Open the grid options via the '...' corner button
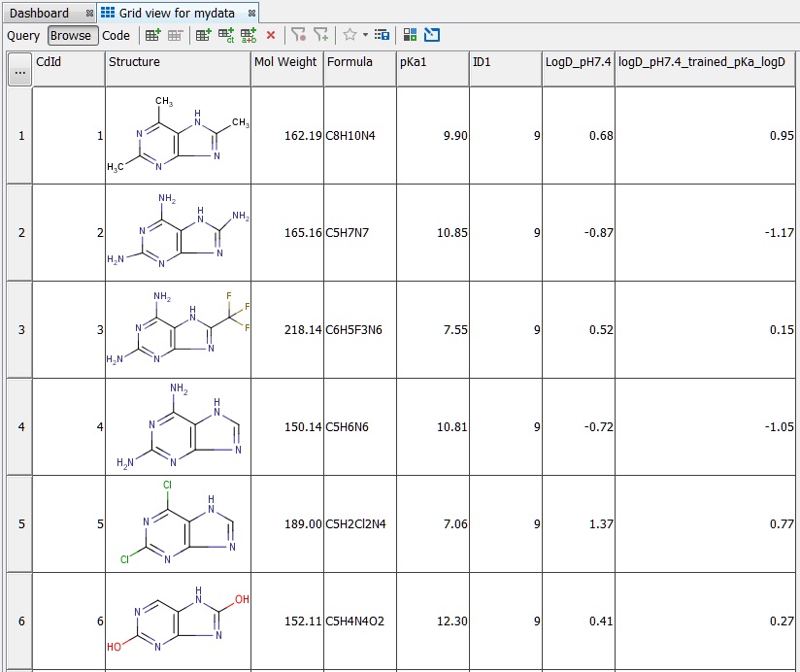This screenshot has height=672, width=800. coord(18,68)
